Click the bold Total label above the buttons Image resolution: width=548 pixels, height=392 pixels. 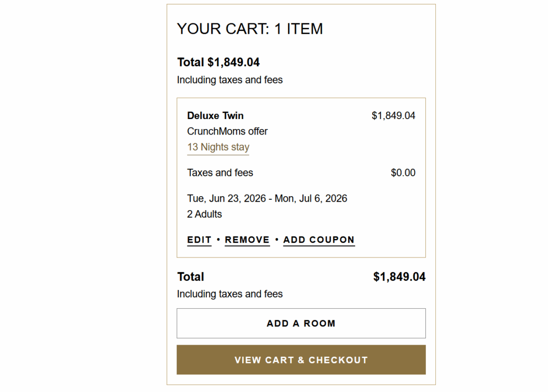click(x=191, y=277)
